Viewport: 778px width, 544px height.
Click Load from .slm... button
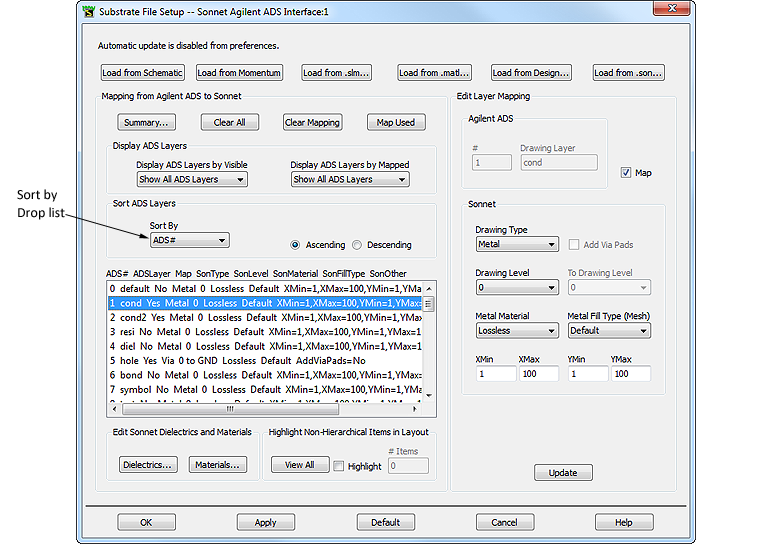[x=336, y=72]
